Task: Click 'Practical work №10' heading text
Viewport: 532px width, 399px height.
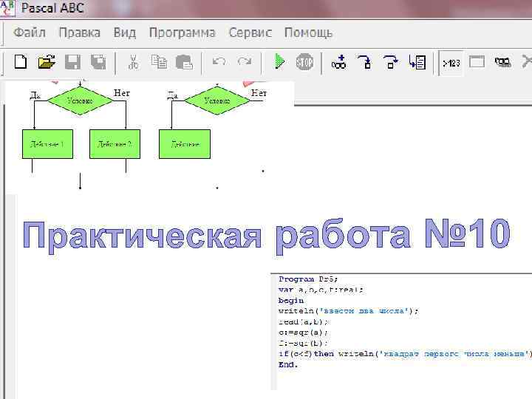Action: 267,236
